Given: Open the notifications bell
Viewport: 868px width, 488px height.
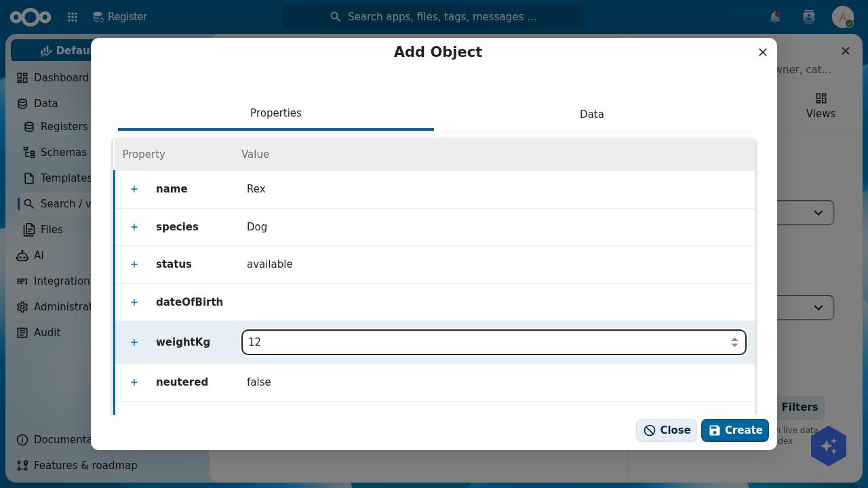Looking at the screenshot, I should point(775,17).
